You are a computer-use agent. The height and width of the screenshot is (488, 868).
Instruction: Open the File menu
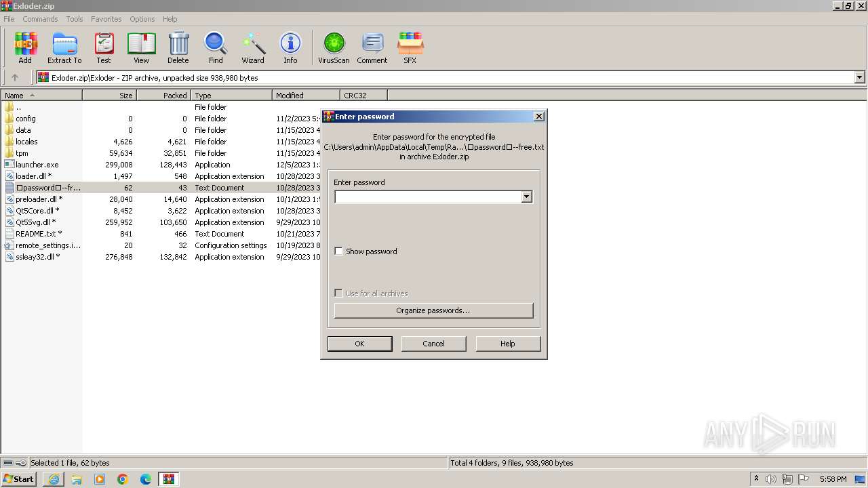(9, 19)
